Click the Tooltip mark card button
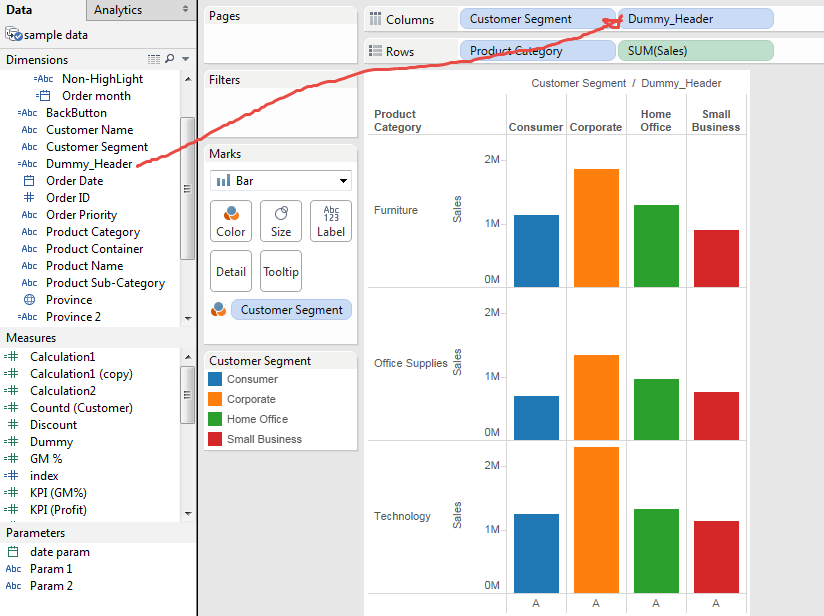Screen dimensions: 824x616 [x=281, y=271]
